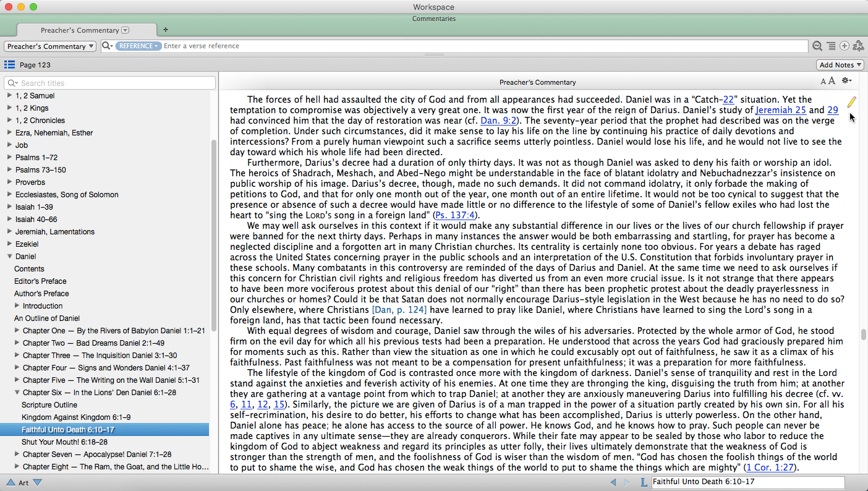Collapse the Daniel tree node
The image size is (868, 491).
9,256
